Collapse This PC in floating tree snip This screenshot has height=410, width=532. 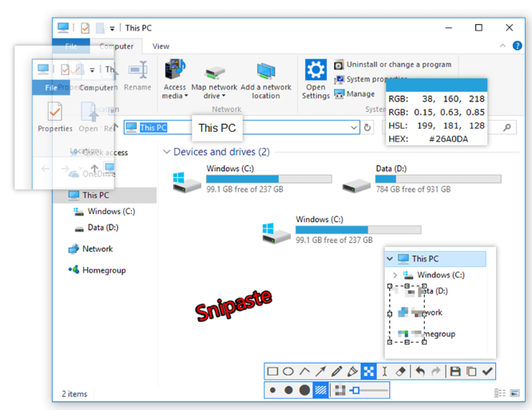point(390,259)
